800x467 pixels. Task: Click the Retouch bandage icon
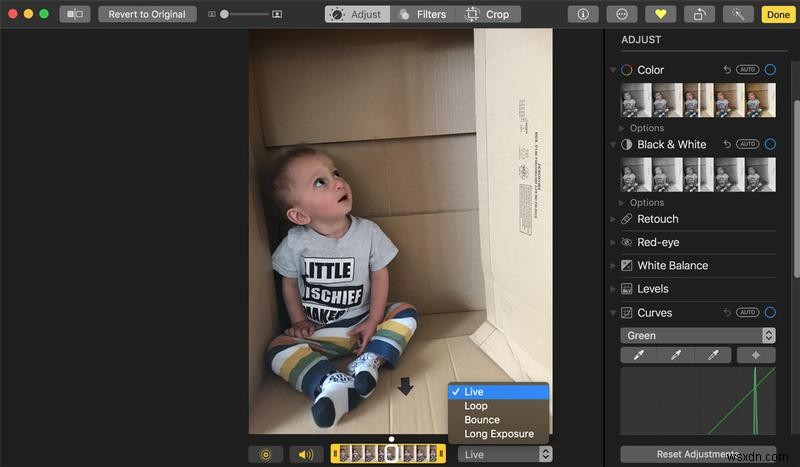point(627,219)
